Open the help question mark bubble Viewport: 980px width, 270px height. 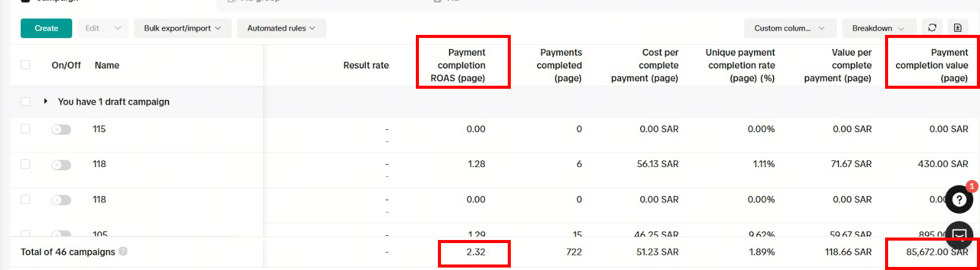pos(959,200)
